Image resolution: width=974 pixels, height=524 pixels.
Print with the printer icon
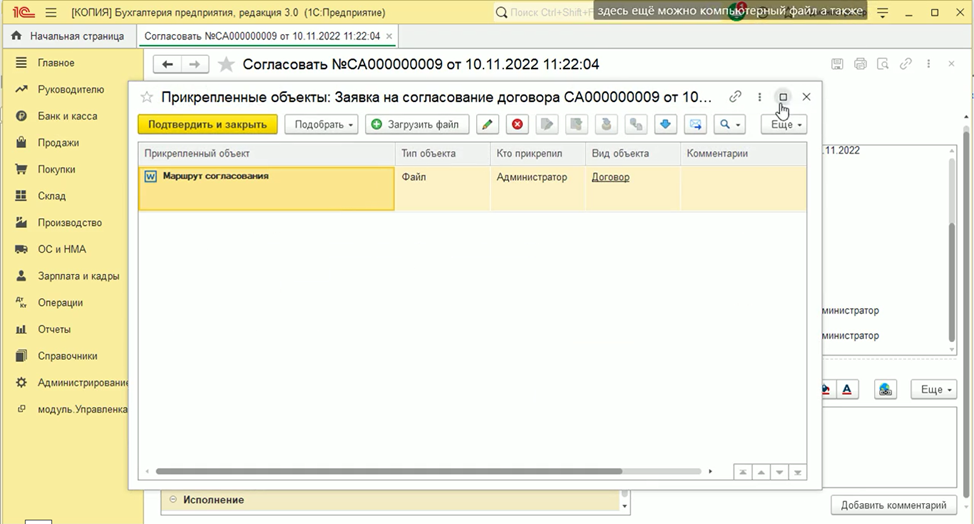(860, 64)
